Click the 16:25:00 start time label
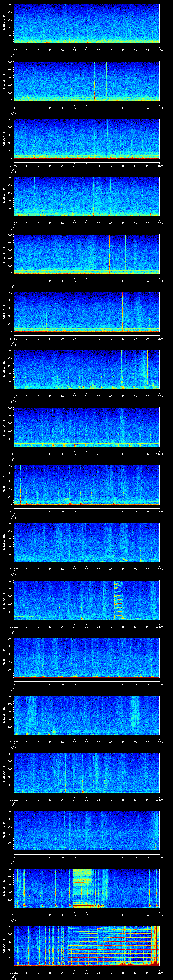This screenshot has width=173, height=980. [13, 742]
